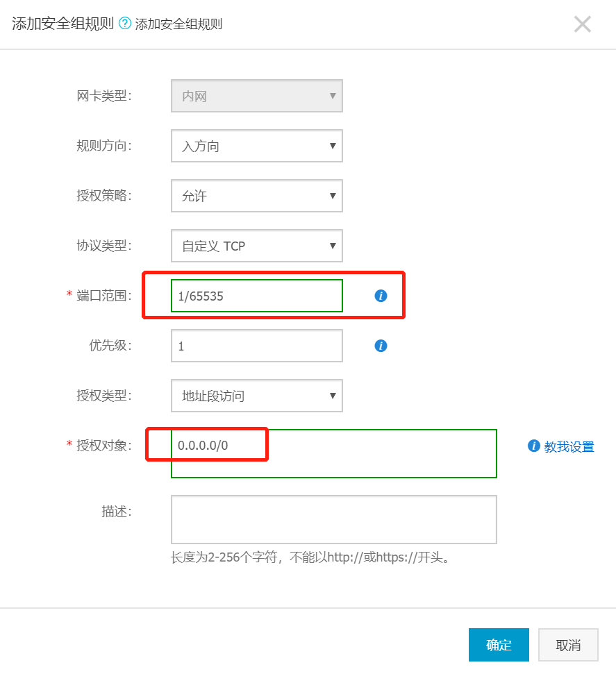The height and width of the screenshot is (674, 616).
Task: Click the 网卡类型 label
Action: (104, 96)
